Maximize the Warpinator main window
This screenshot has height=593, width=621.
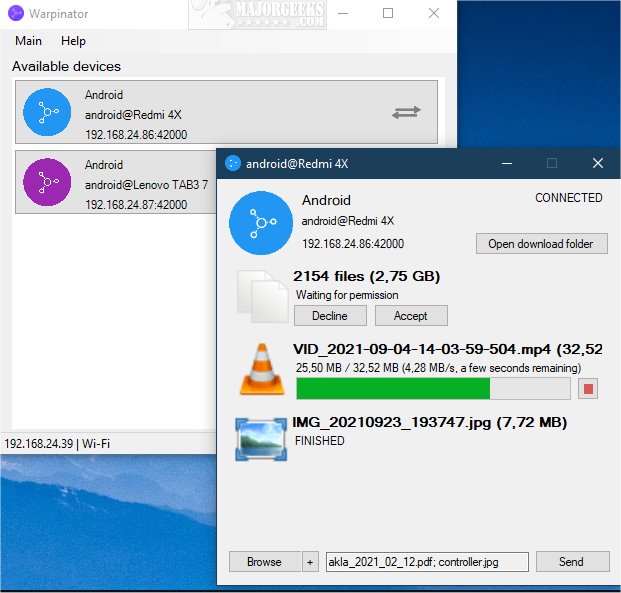(x=388, y=13)
